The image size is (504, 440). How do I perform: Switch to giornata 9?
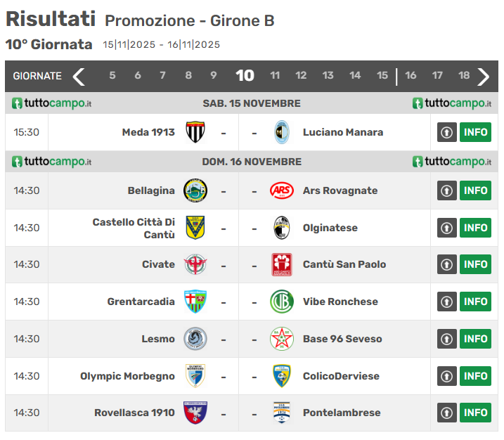(214, 76)
